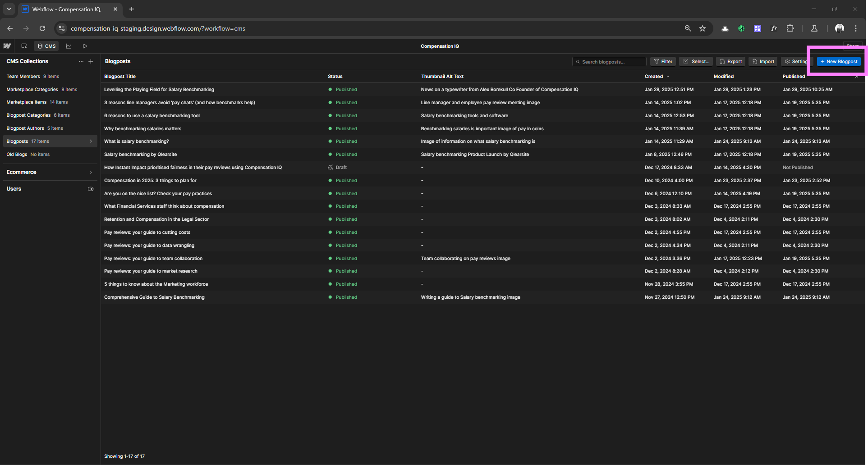Open the tab search dropdown arrow
Viewport: 868px width, 465px height.
9,9
